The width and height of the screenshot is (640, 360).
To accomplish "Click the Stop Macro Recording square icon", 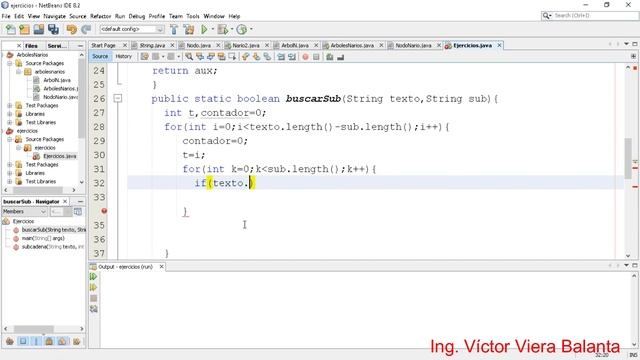I will pos(316,57).
